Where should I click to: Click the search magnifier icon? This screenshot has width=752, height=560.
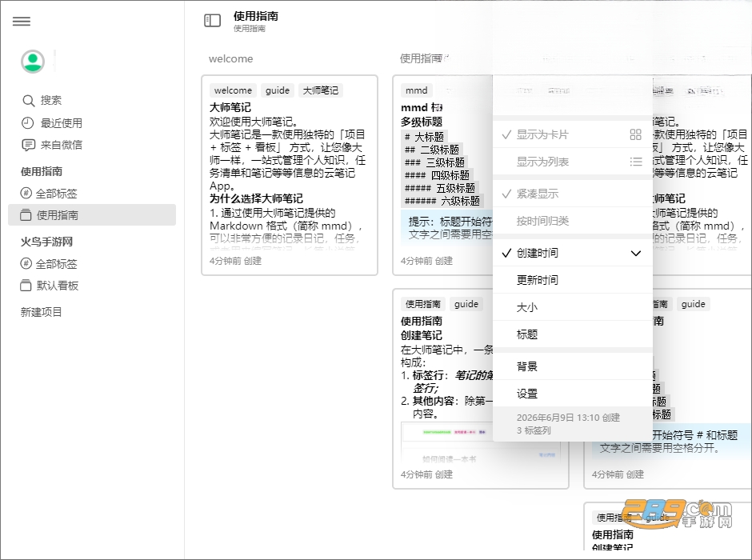coord(28,101)
